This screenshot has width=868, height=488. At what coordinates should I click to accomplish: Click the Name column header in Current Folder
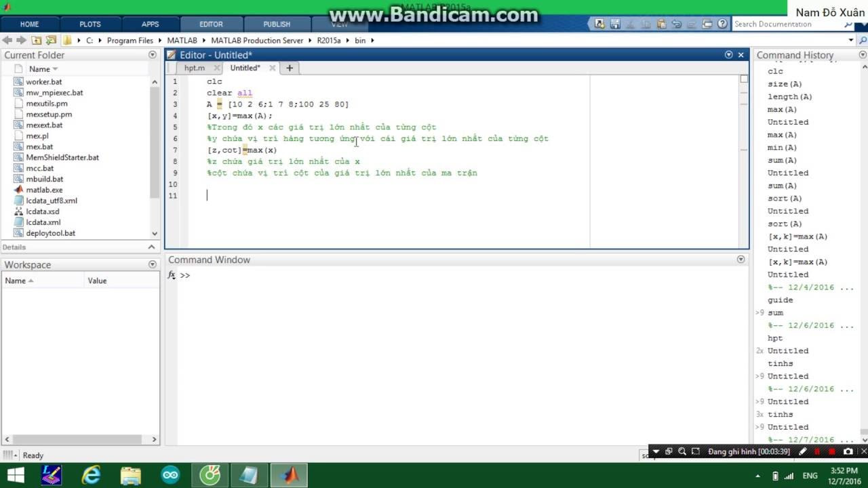coord(43,69)
